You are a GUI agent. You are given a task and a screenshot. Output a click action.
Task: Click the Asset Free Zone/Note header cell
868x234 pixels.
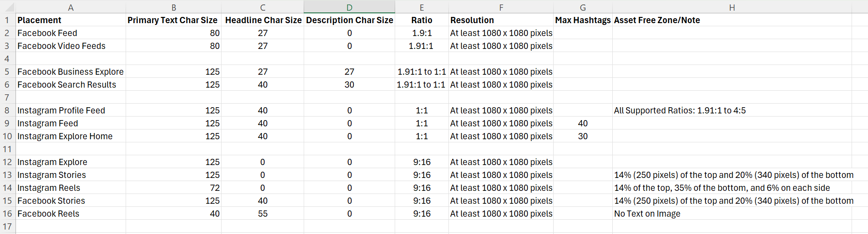tap(657, 20)
